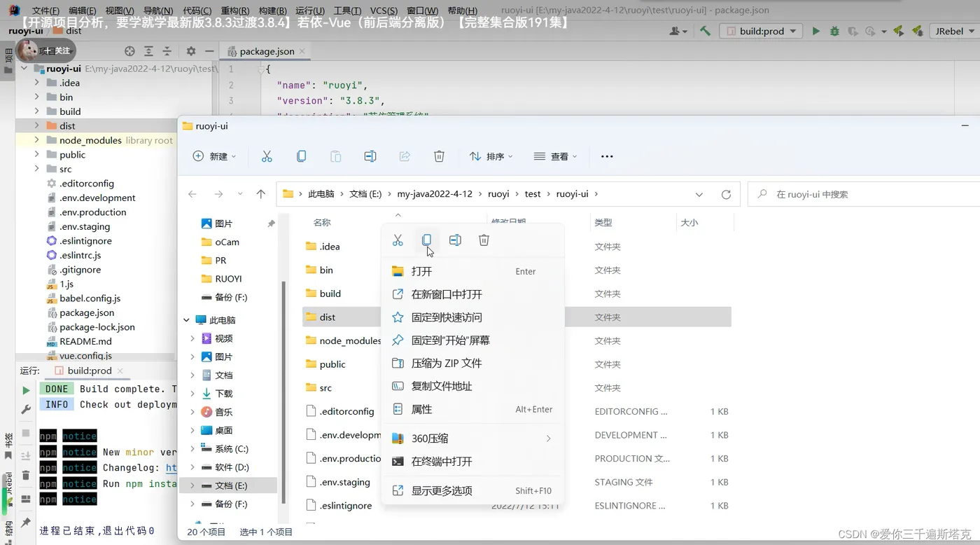Click the pin icon in the Run panel
The image size is (980, 545).
[26, 523]
